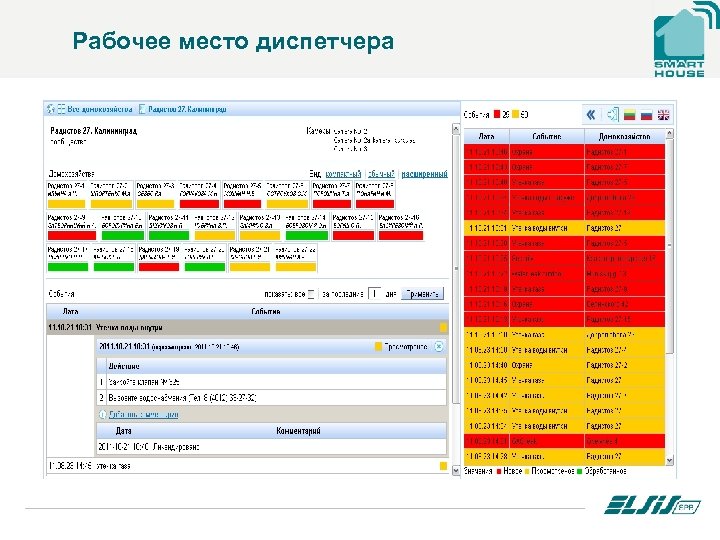The width and height of the screenshot is (720, 540).
Task: Click the info icon beside add comment link
Action: [103, 415]
